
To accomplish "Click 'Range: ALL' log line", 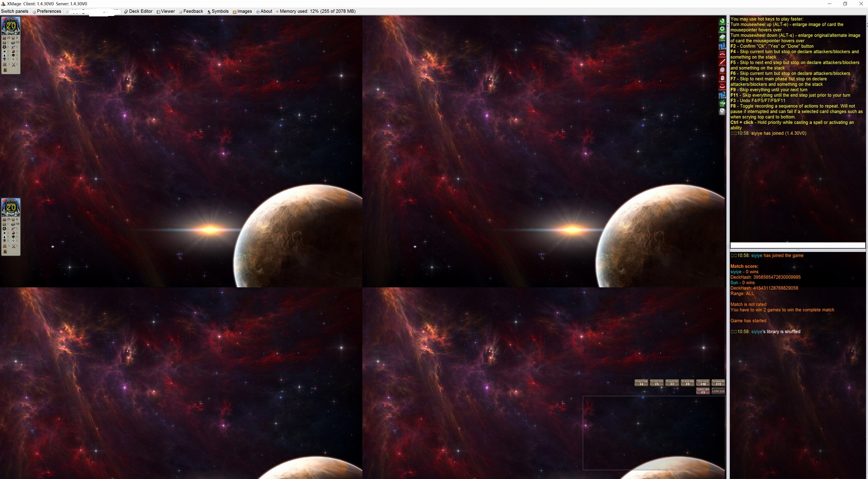I will (x=742, y=294).
